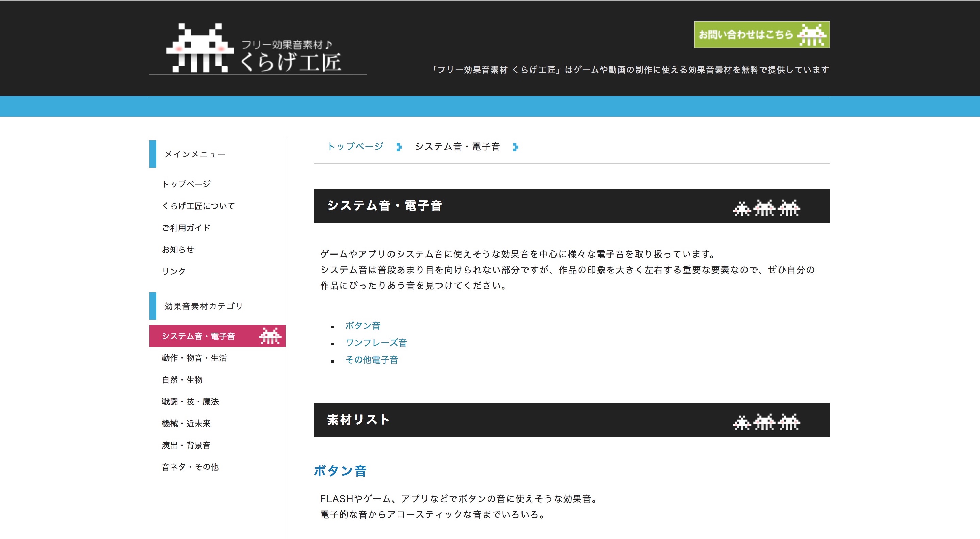The height and width of the screenshot is (539, 980).
Task: Jump to ボタン音 in the bullet list
Action: 363,325
